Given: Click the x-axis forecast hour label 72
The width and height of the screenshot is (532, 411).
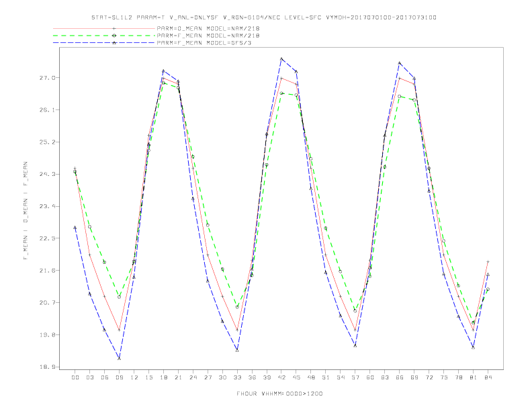Looking at the screenshot, I should 429,377.
